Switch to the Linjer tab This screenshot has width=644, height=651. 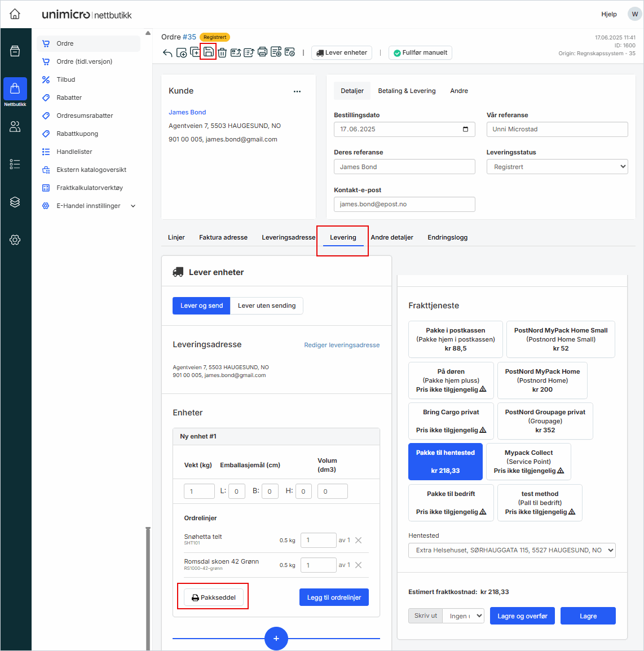pyautogui.click(x=177, y=237)
